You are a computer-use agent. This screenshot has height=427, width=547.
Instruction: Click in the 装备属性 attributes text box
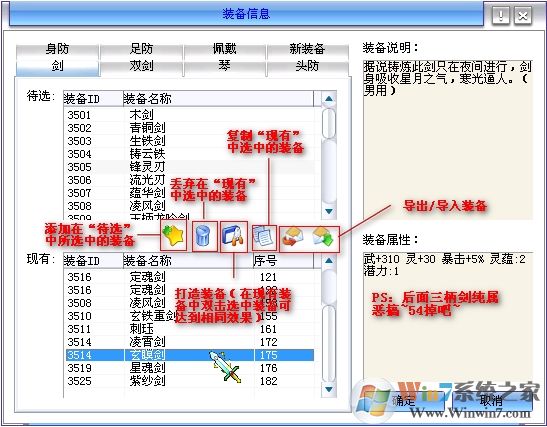(448, 317)
